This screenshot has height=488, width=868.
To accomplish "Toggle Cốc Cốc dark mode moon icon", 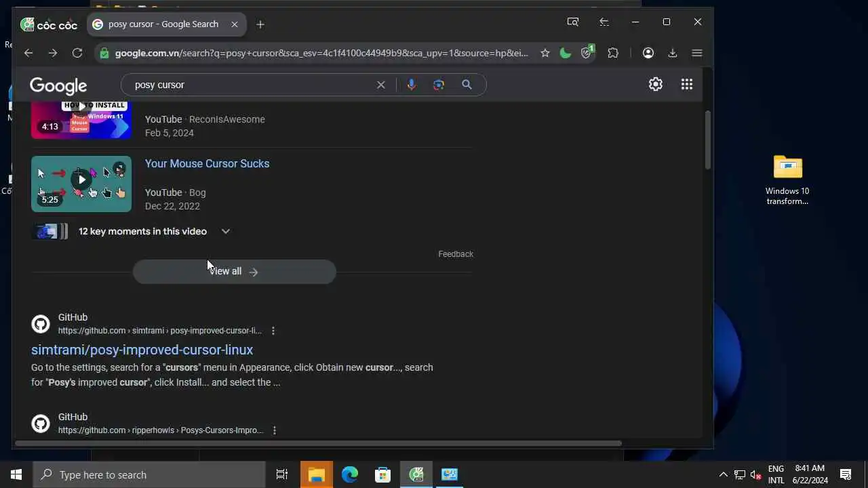I will [565, 53].
